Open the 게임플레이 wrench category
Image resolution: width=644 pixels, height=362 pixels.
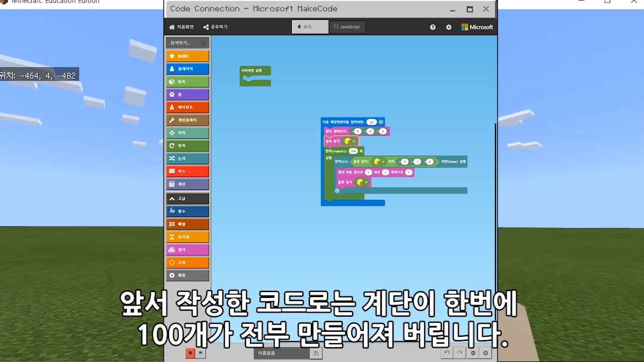(187, 120)
